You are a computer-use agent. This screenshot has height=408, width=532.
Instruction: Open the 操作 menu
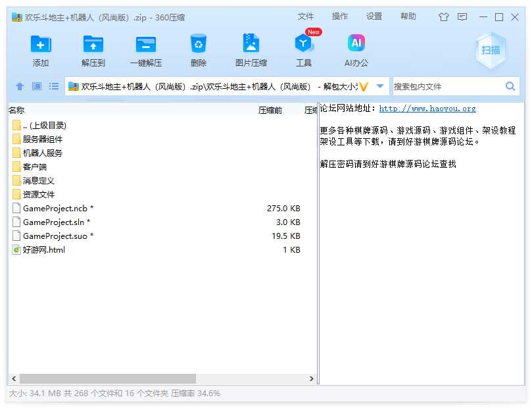pos(339,16)
